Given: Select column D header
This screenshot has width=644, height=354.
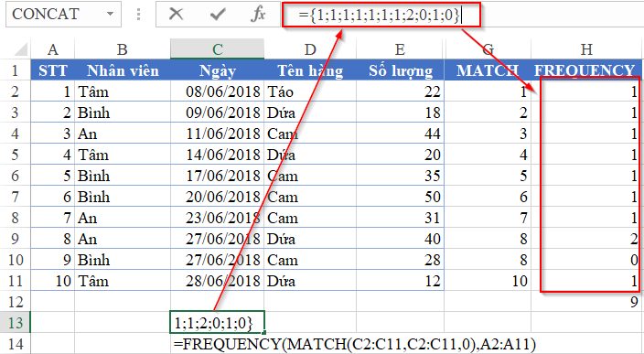Looking at the screenshot, I should (x=310, y=49).
